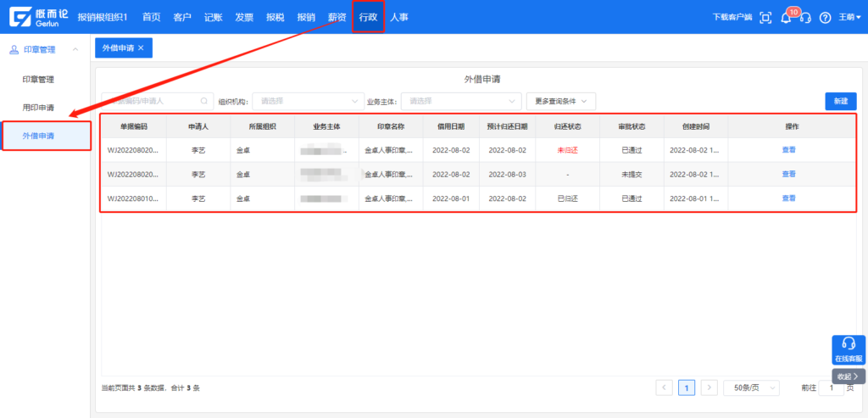Collapse the 印章管理 sidebar group
Viewport: 868px width, 418px height.
pos(75,50)
